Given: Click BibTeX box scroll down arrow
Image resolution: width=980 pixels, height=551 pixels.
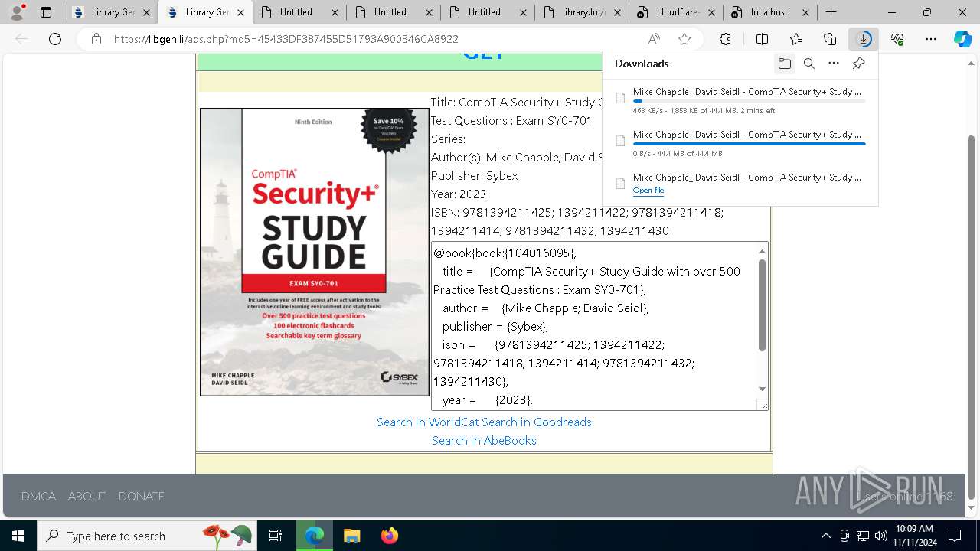Looking at the screenshot, I should pyautogui.click(x=762, y=389).
